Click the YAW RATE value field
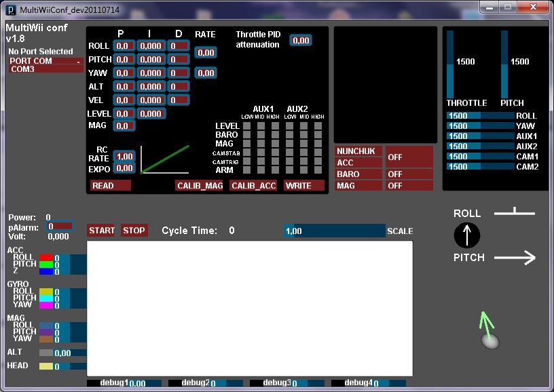Viewport: 554px width, 392px height. point(206,73)
